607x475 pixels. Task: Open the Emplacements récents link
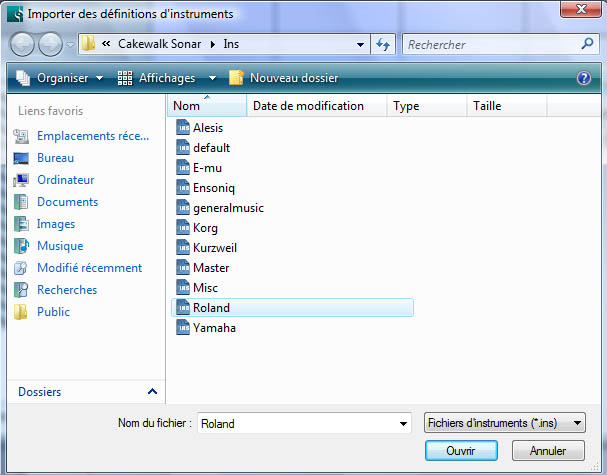[x=93, y=136]
